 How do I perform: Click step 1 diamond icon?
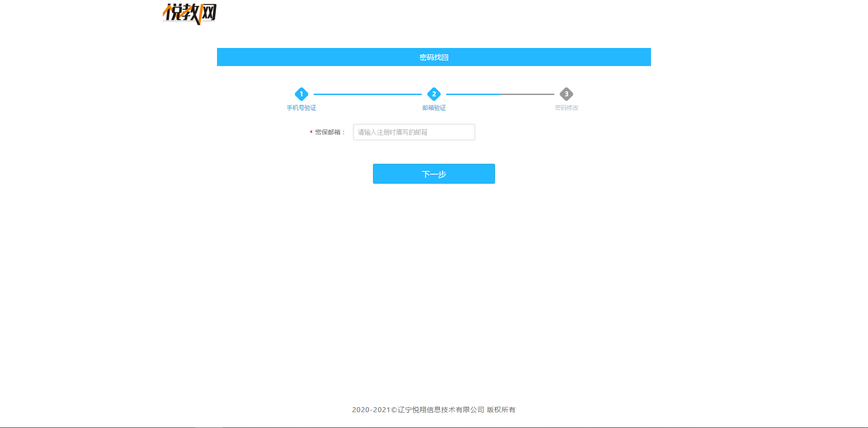point(302,94)
